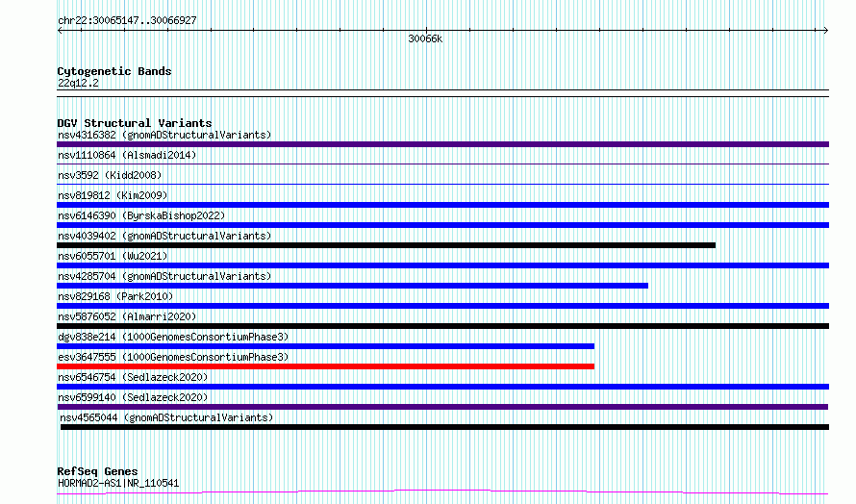Click the chr22:30065147..30066927 coordinate label
This screenshot has height=504, width=856.
(x=127, y=20)
